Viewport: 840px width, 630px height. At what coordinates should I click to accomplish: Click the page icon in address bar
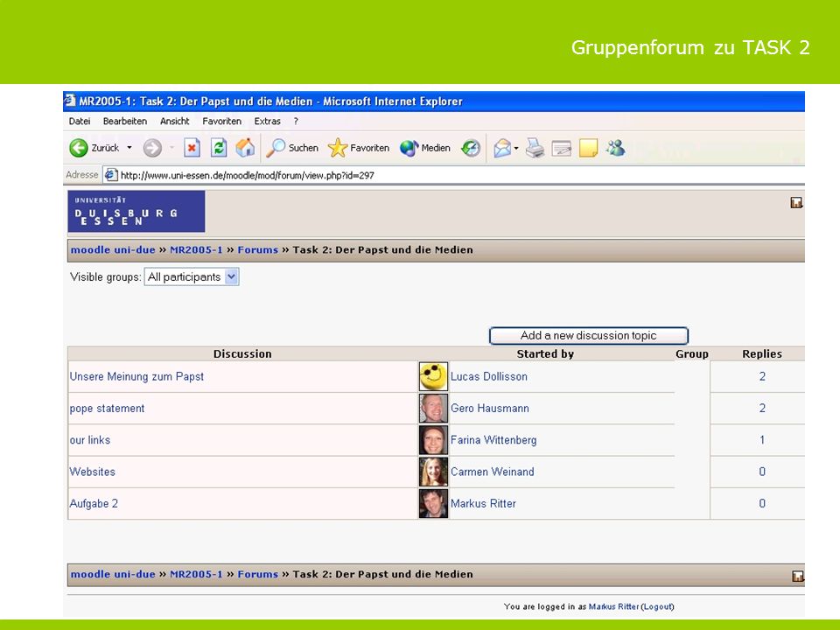(110, 175)
